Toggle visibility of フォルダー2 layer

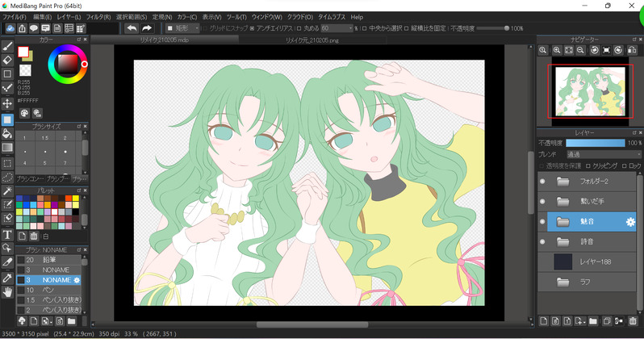(542, 182)
